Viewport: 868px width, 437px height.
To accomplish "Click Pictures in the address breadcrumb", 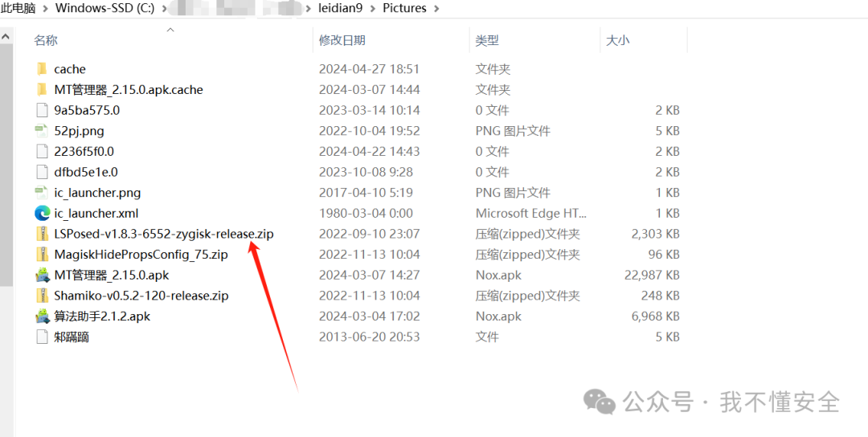I will click(404, 8).
